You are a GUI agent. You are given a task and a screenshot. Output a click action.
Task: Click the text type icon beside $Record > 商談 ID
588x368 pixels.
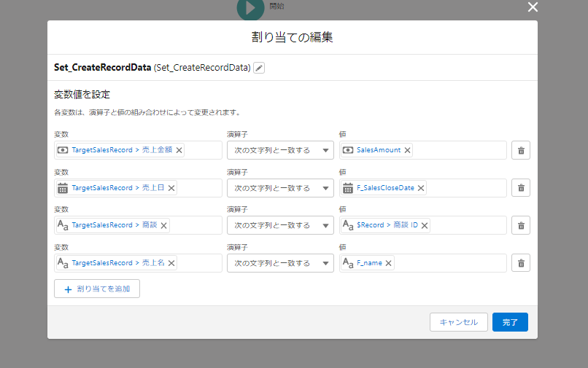pyautogui.click(x=348, y=225)
